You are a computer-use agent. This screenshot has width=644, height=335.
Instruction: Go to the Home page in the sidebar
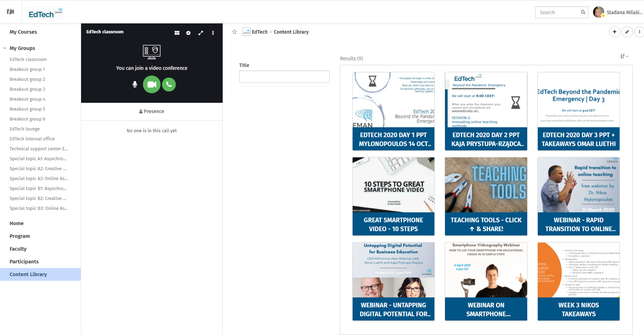click(x=17, y=223)
